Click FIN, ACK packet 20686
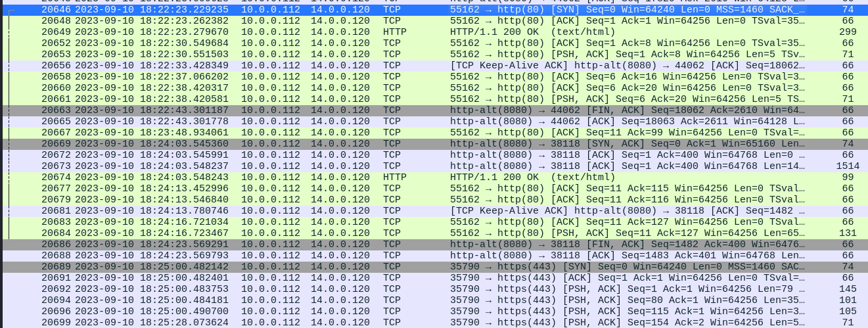 (x=434, y=245)
